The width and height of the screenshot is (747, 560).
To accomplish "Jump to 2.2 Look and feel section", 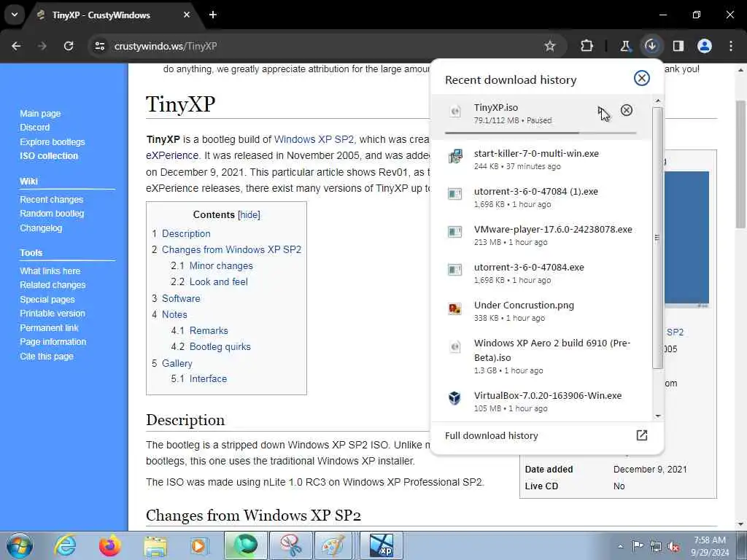I will pyautogui.click(x=218, y=282).
